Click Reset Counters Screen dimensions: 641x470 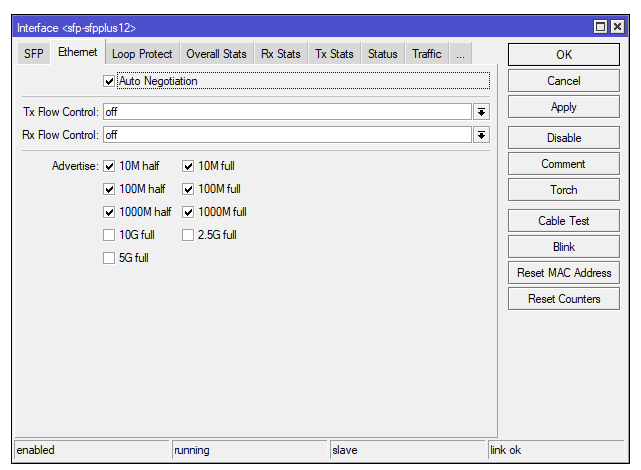point(564,299)
